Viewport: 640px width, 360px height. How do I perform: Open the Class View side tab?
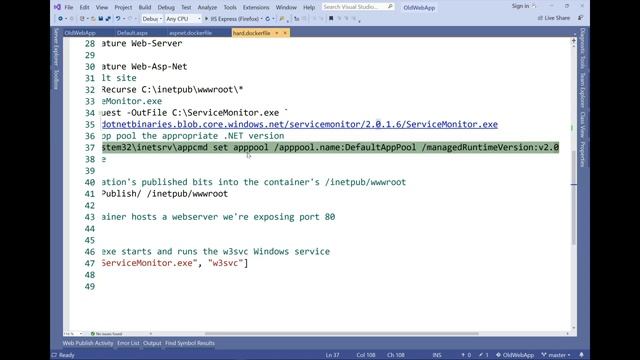pos(582,124)
